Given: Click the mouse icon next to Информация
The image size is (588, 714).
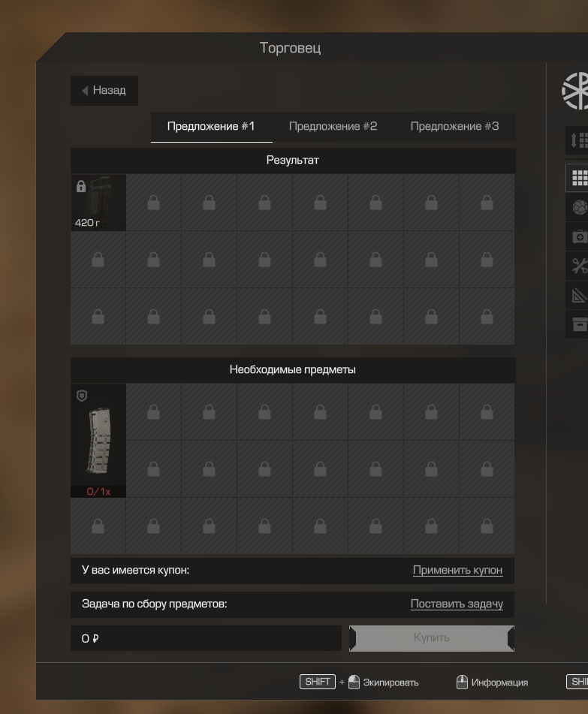Looking at the screenshot, I should (462, 682).
